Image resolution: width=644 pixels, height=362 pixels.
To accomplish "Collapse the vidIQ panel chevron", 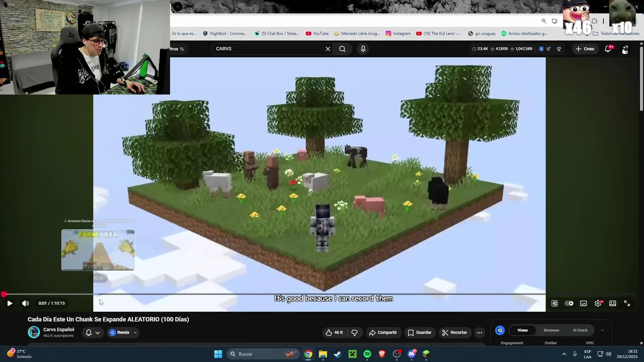I will coord(602,330).
